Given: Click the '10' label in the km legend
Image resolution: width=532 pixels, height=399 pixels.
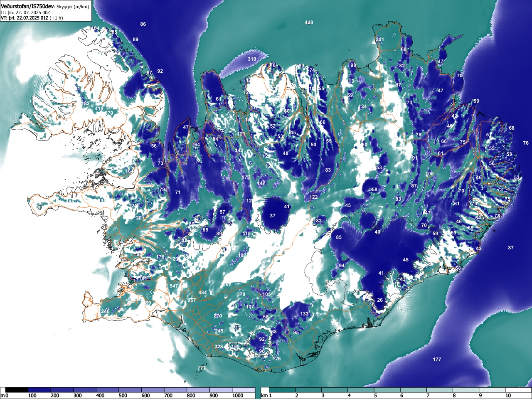Looking at the screenshot, I should tap(508, 396).
